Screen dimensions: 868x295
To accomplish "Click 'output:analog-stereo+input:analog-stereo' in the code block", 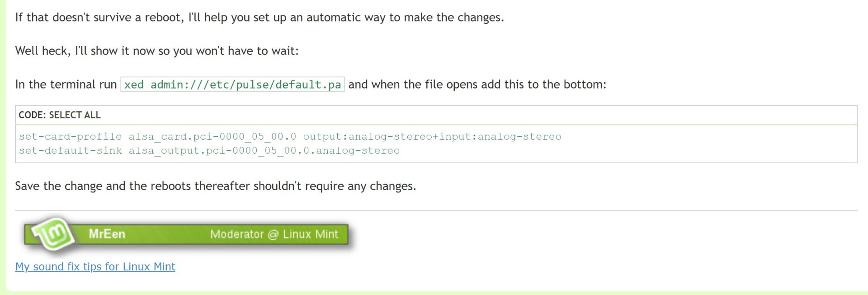I will [x=432, y=136].
